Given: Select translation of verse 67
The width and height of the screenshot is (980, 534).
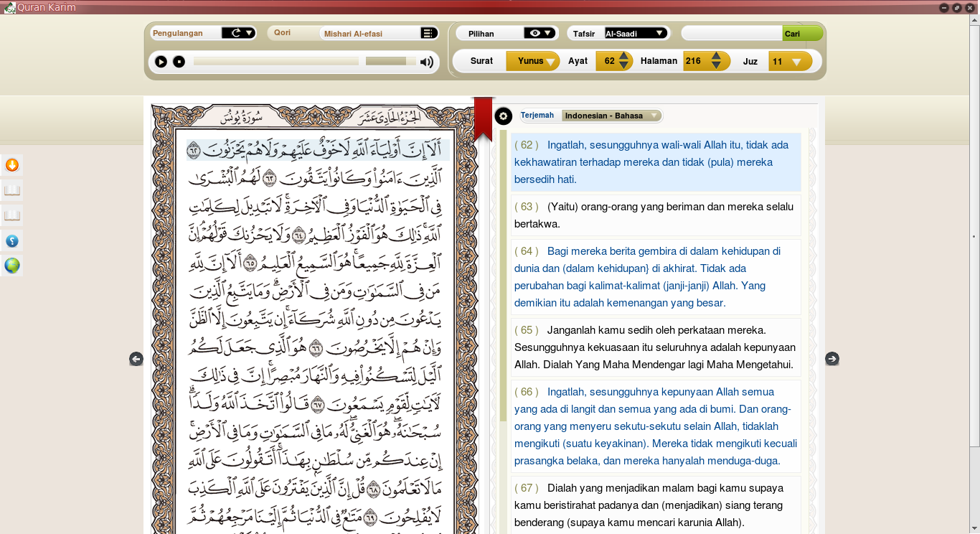Looking at the screenshot, I should point(656,505).
